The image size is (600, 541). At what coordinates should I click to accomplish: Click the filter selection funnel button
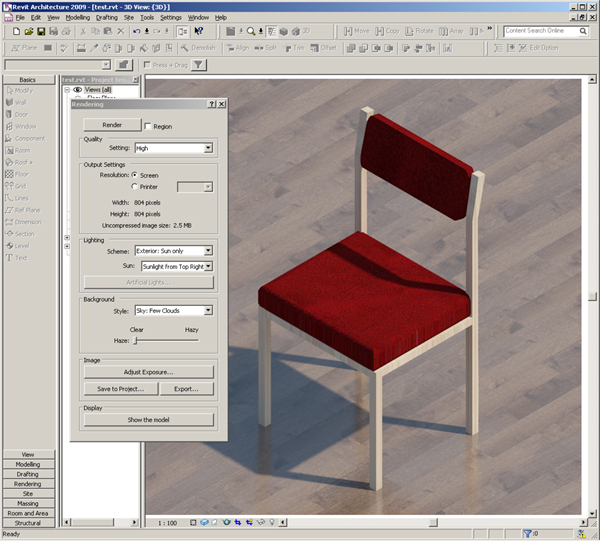[198, 65]
